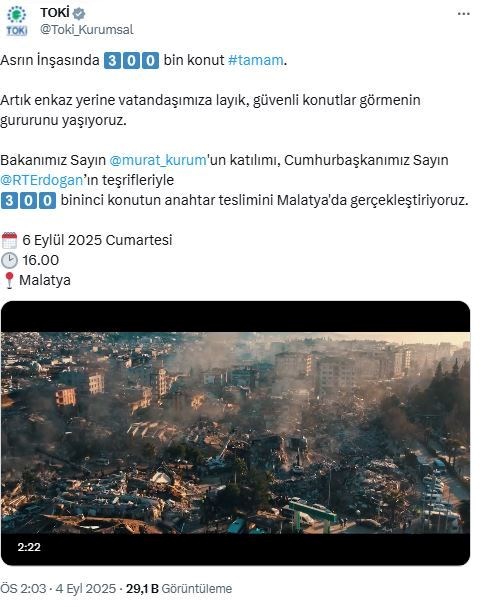Open the @Toki_Kurumsal handle link

(87, 30)
